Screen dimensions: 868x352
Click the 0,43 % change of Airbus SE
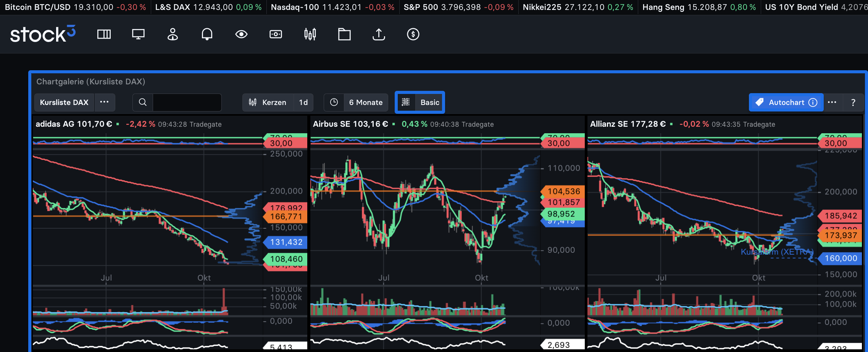414,124
